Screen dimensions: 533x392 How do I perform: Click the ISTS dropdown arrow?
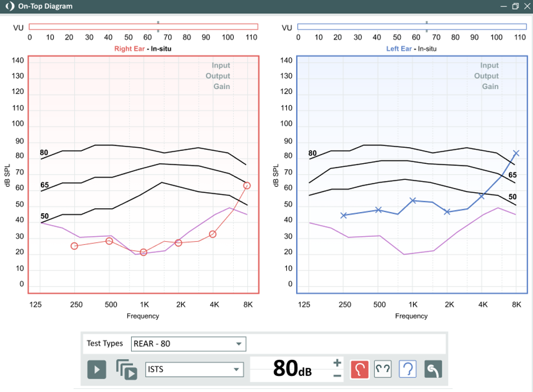tap(236, 369)
